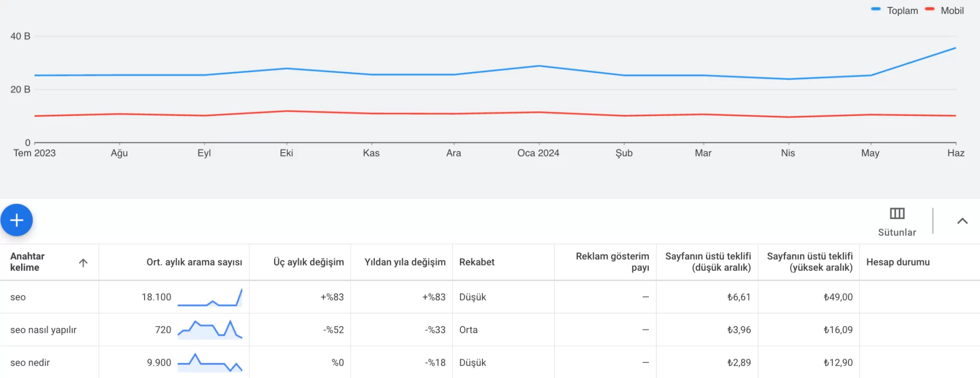The width and height of the screenshot is (980, 378).
Task: Click the Haz axis label
Action: click(956, 153)
